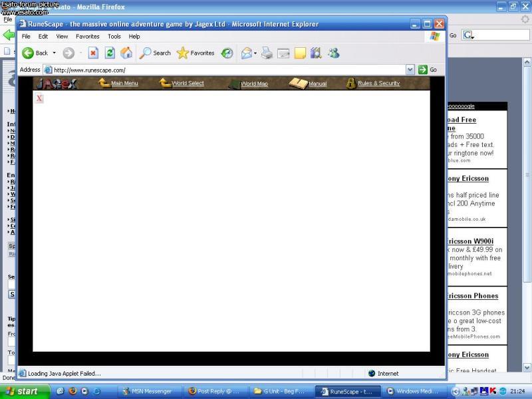
Task: Click the Go button in Firefox toolbar
Action: [453, 35]
